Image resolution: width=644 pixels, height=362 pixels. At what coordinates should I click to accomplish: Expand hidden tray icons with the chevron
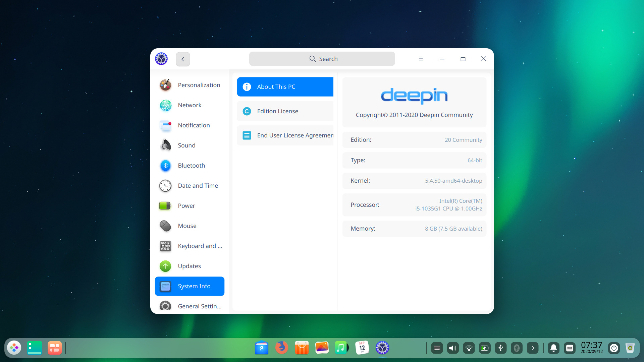[x=532, y=348]
